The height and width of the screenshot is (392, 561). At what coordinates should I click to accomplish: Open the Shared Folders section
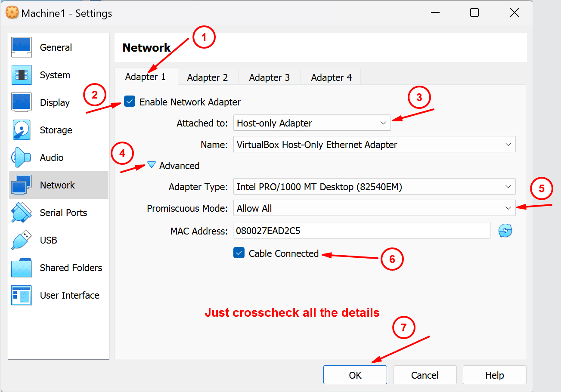coord(71,268)
